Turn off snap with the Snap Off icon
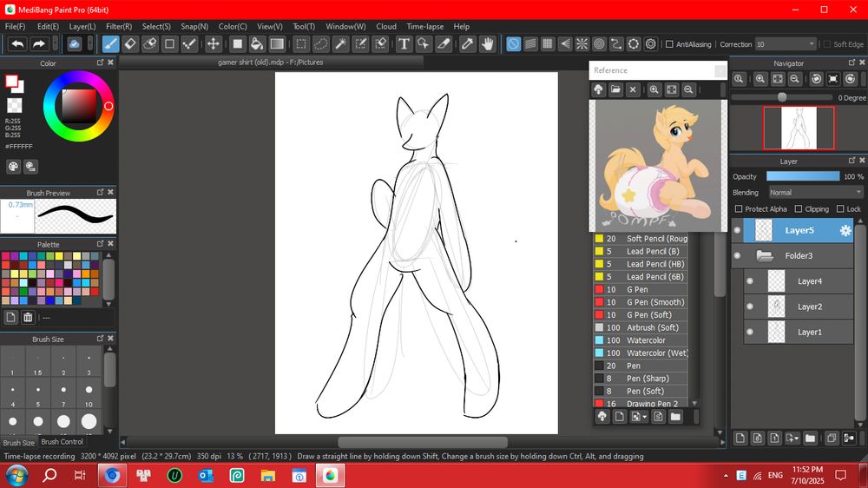The height and width of the screenshot is (488, 868). (x=513, y=43)
